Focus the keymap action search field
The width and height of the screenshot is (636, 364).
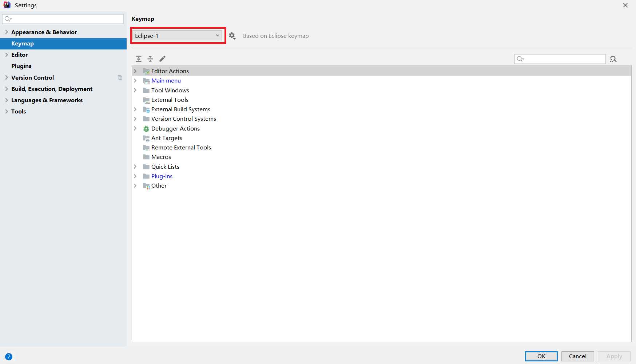pos(560,59)
